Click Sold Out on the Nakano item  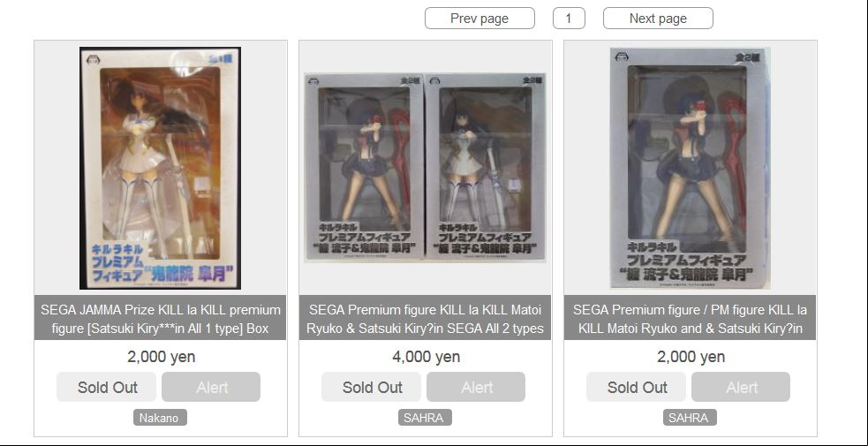point(106,387)
